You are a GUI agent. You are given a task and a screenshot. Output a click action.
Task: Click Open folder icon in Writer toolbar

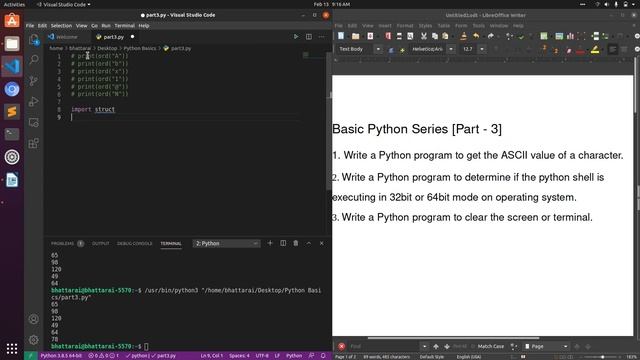[x=356, y=36]
